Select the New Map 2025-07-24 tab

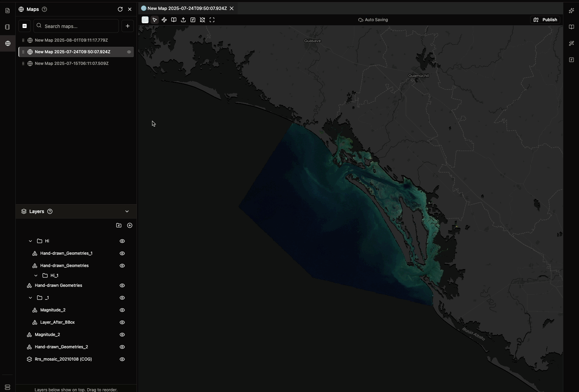[187, 8]
